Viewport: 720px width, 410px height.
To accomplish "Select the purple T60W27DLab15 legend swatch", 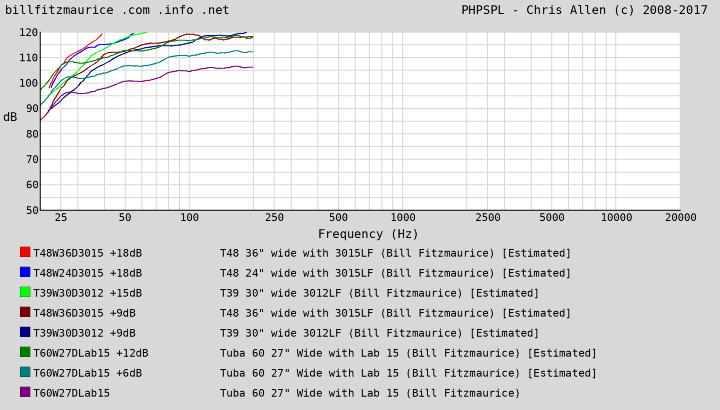I will pos(25,392).
